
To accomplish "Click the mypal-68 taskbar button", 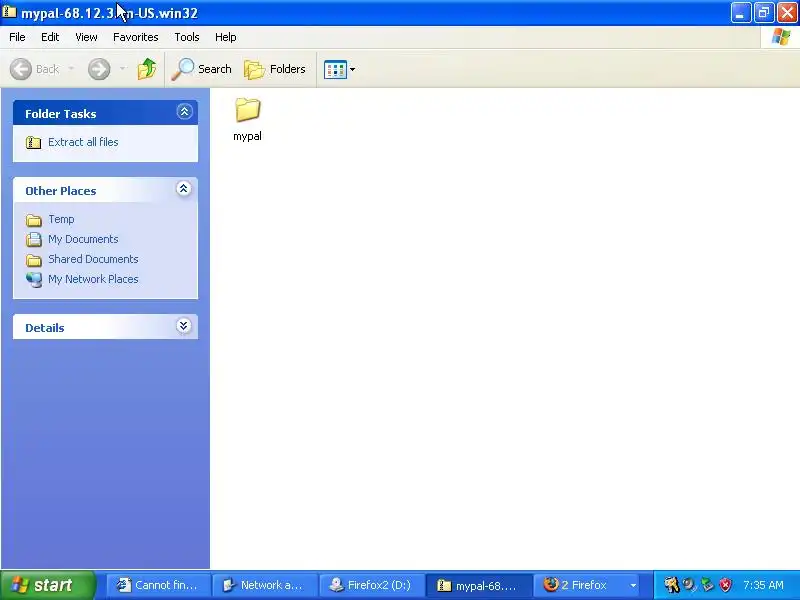I will click(x=479, y=585).
